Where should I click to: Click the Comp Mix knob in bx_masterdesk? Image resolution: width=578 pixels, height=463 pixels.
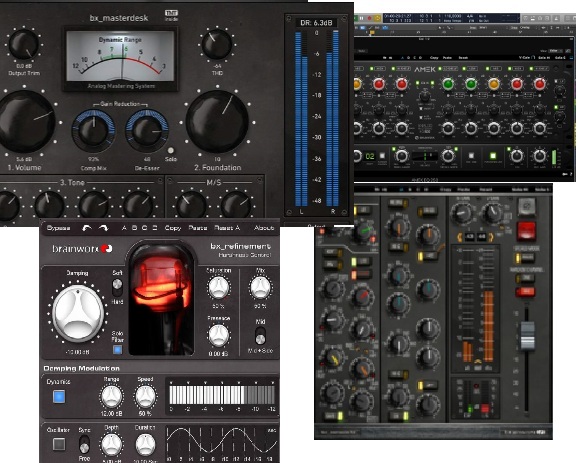93,132
